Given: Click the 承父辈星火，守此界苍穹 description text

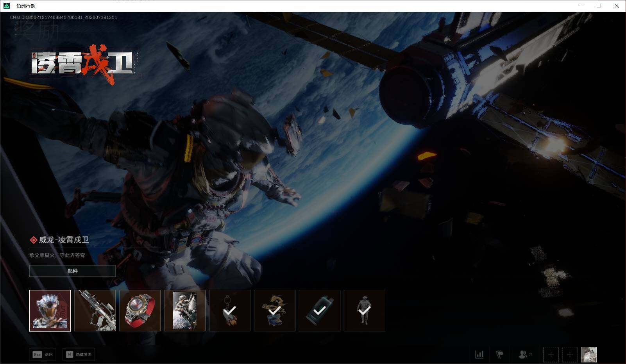Looking at the screenshot, I should pos(57,255).
